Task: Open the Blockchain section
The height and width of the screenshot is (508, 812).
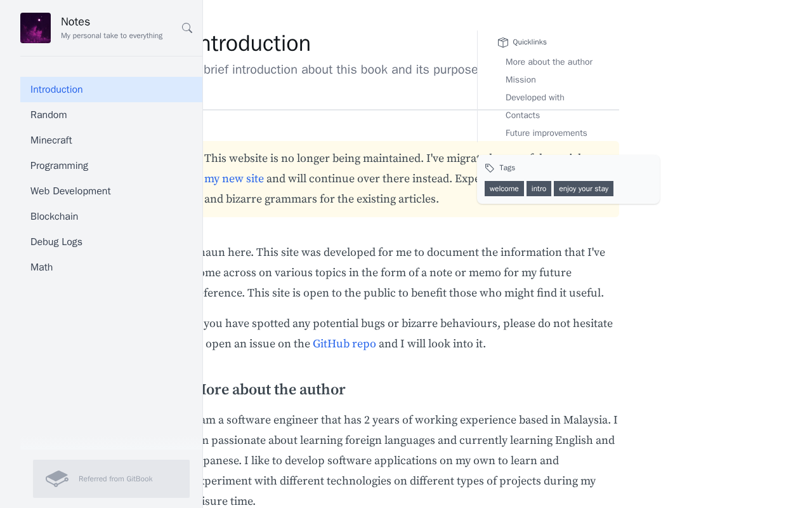Action: point(55,217)
